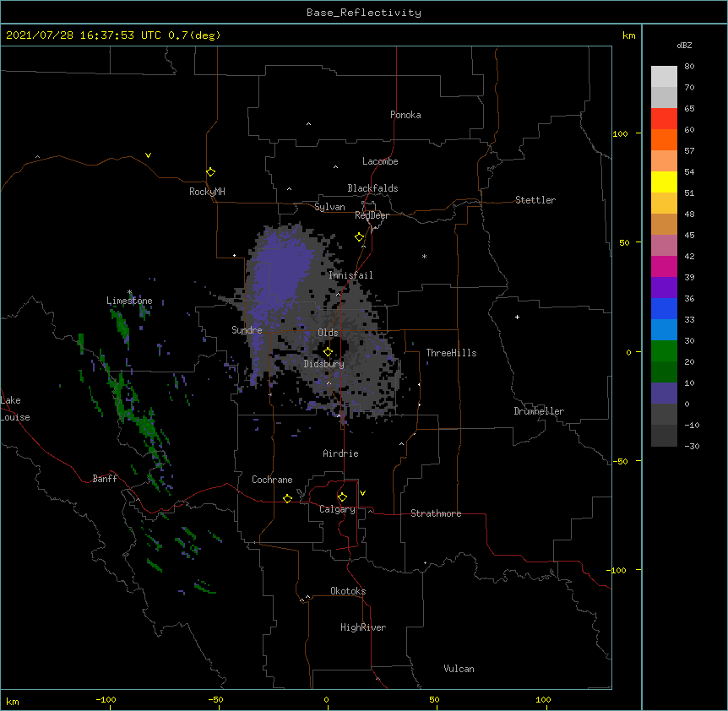Click the green 30 dBZ legend swatch

[x=664, y=351]
